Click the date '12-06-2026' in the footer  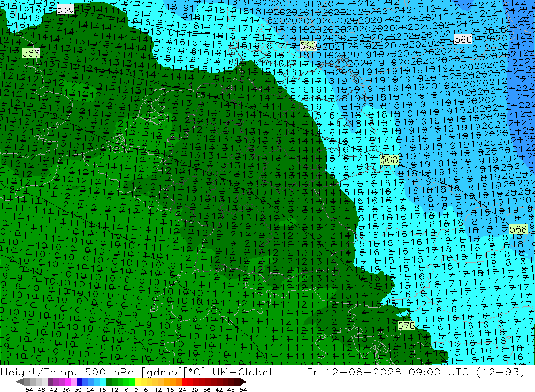363,372
